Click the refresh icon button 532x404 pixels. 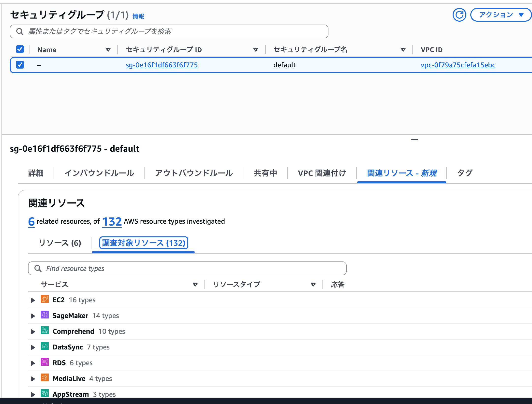[x=459, y=15]
